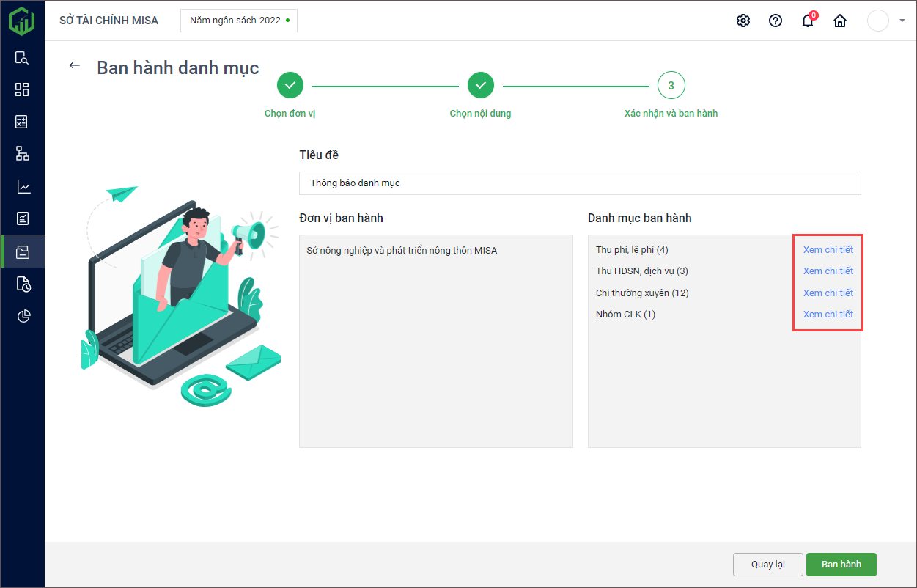Select the calculator icon in the sidebar
917x588 pixels.
tap(22, 122)
